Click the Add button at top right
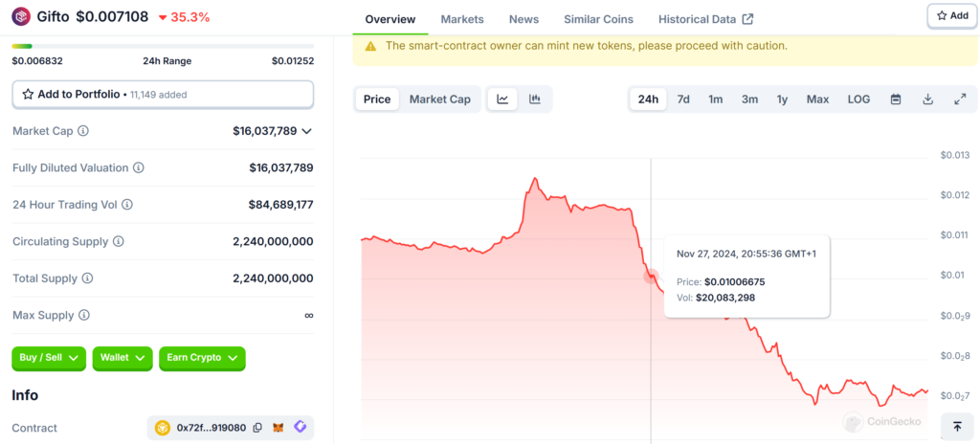This screenshot has height=444, width=980. click(x=952, y=16)
